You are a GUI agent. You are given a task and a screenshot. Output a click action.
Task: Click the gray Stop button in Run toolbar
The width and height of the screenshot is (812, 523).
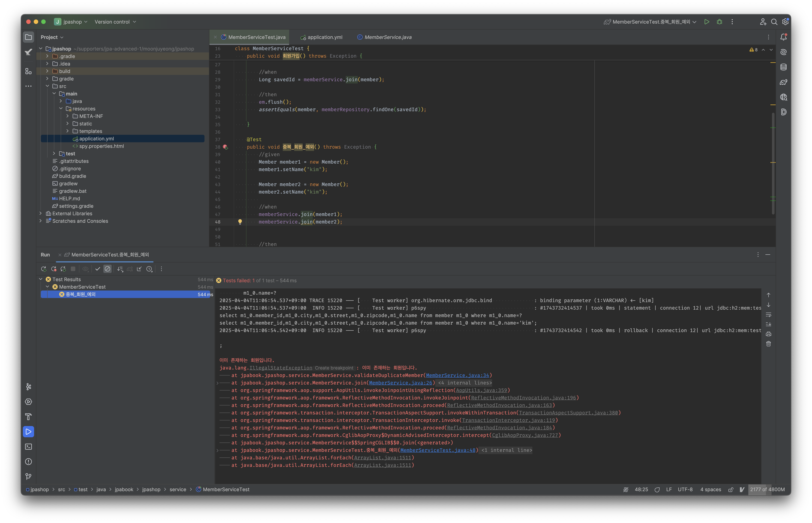coord(73,269)
